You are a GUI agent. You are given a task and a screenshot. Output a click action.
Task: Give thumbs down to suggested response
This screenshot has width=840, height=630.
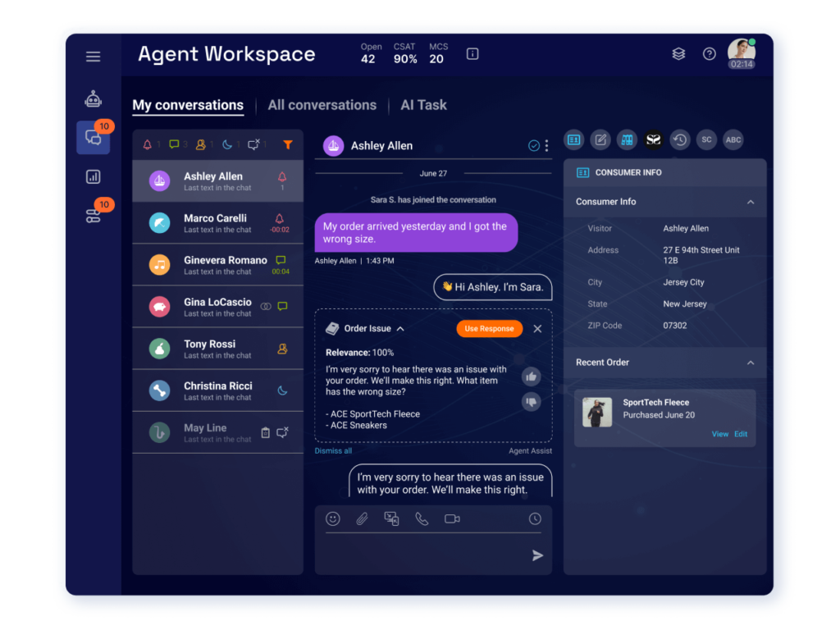(x=531, y=401)
